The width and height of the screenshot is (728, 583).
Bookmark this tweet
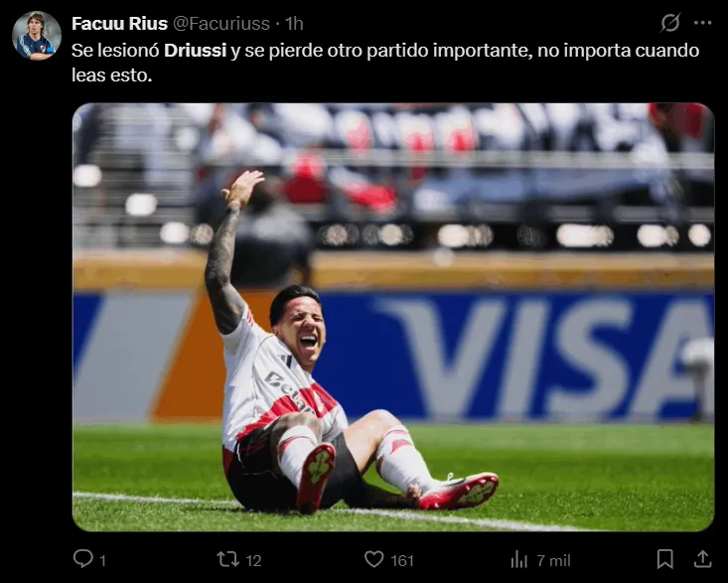(664, 559)
